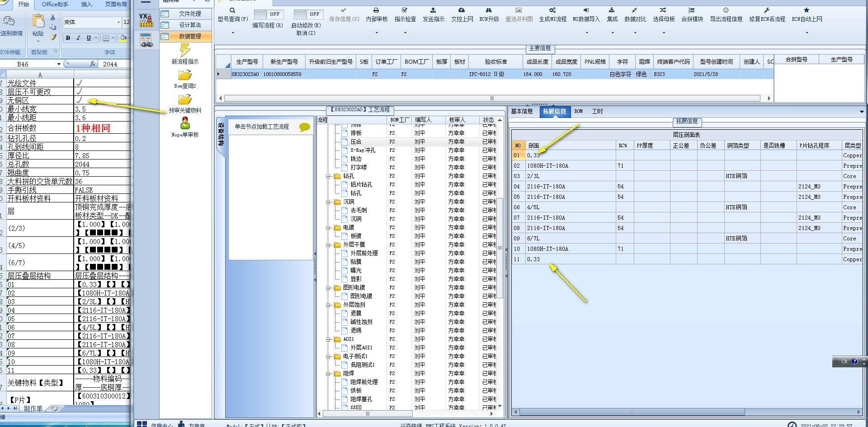Viewport: 868px width, 427px height.
Task: Collapse the 钻孔 folder in the tree
Action: [x=329, y=176]
